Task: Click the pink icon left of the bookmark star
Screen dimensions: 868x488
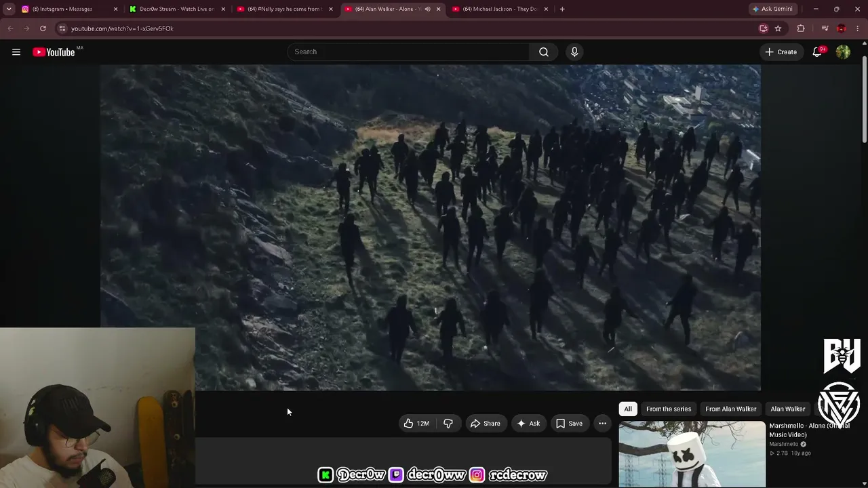Action: coord(764,28)
